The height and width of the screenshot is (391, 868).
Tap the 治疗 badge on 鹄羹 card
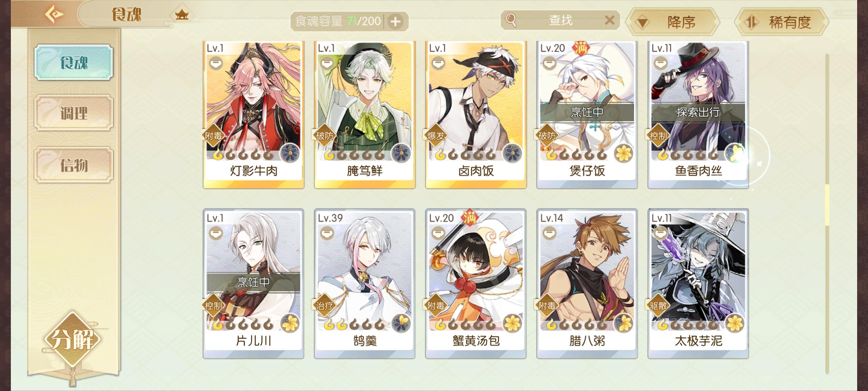click(324, 306)
